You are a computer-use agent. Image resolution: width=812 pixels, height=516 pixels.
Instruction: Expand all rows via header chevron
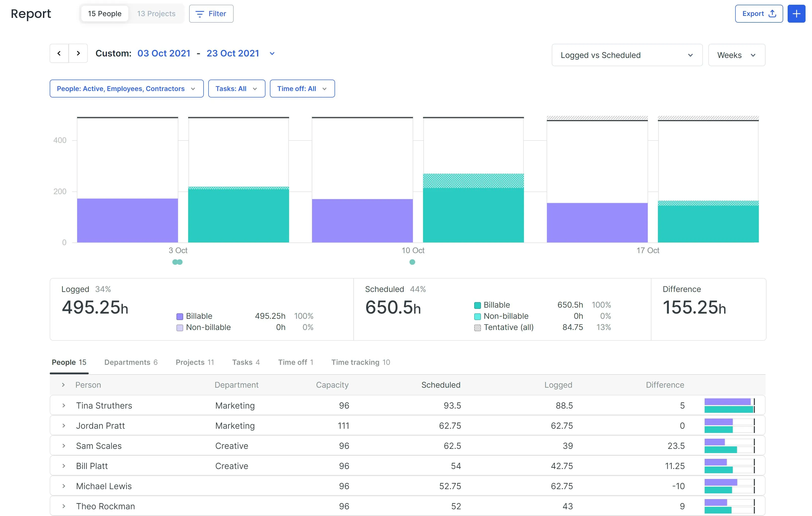pos(63,385)
